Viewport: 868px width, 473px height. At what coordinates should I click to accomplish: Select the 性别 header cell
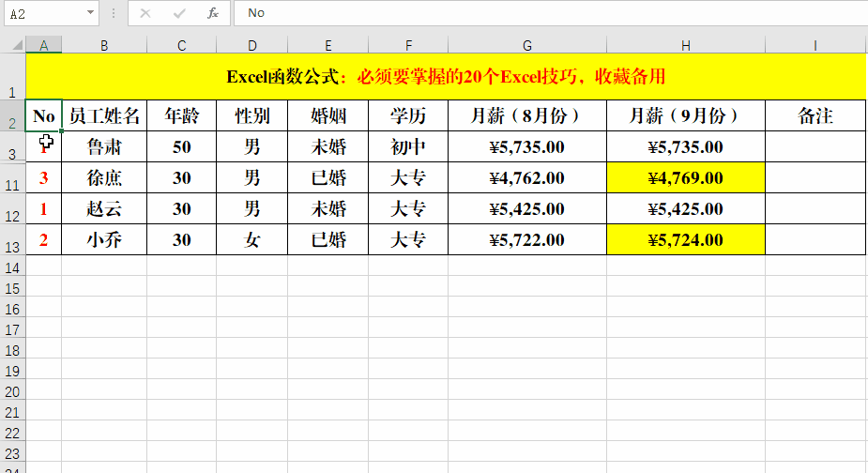[x=251, y=115]
